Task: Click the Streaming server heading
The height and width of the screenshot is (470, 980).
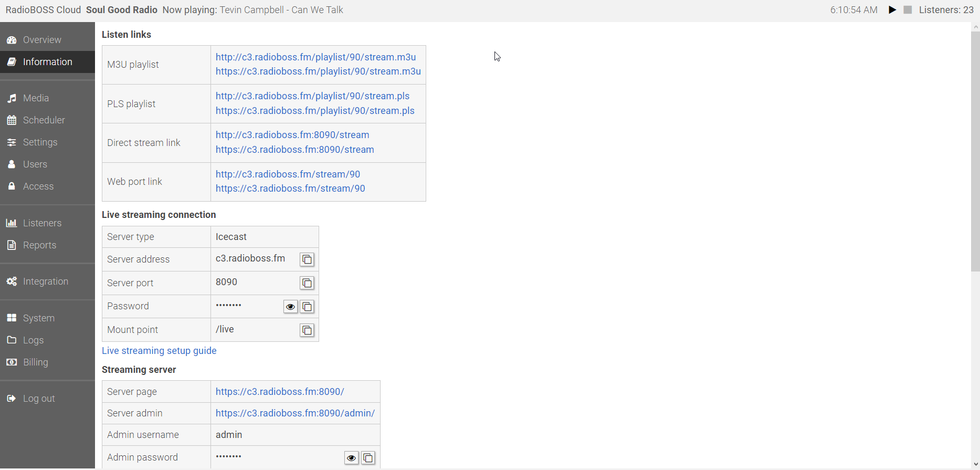Action: [139, 370]
